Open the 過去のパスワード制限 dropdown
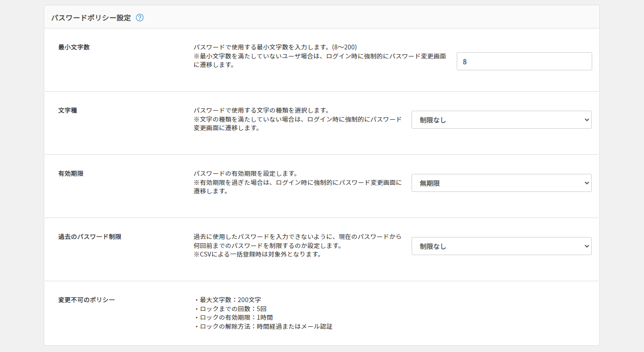Viewport: 644px width, 352px height. (501, 246)
